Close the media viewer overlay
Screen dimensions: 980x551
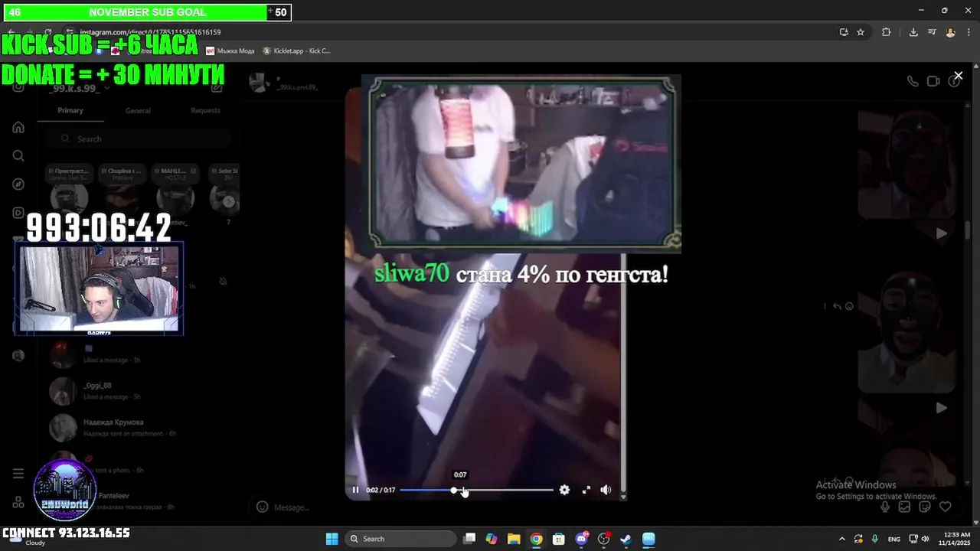[x=958, y=76]
